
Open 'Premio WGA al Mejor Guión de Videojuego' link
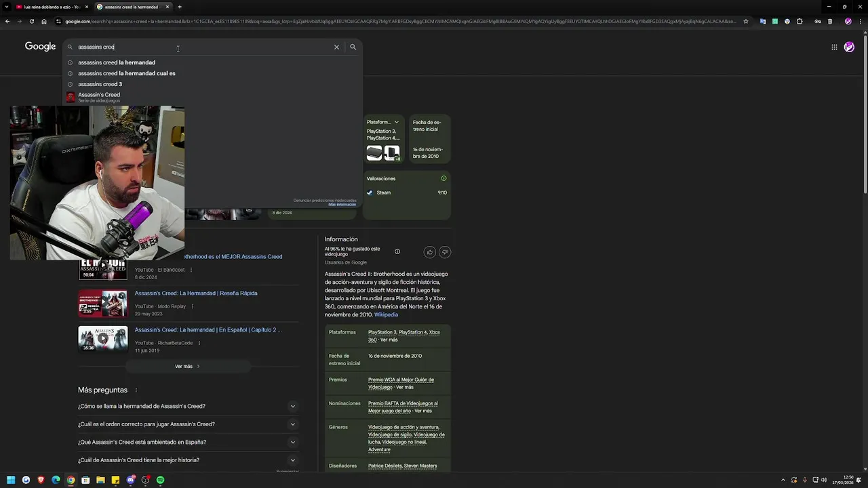pyautogui.click(x=401, y=383)
